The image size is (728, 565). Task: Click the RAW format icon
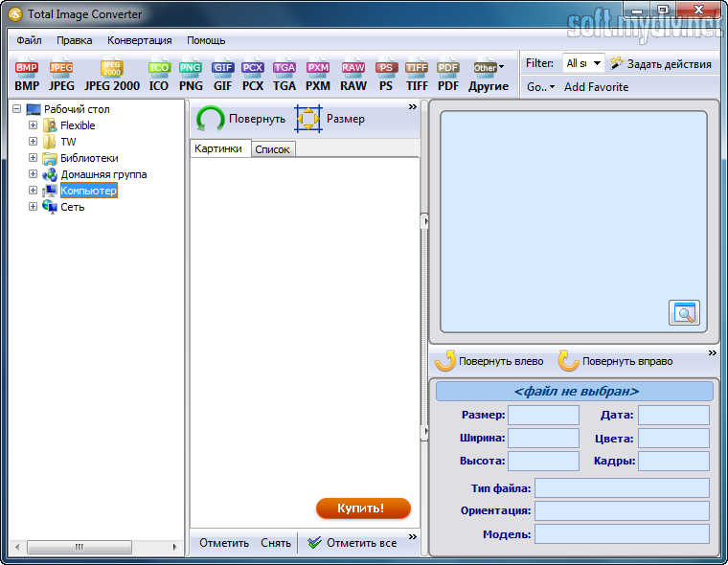[353, 76]
